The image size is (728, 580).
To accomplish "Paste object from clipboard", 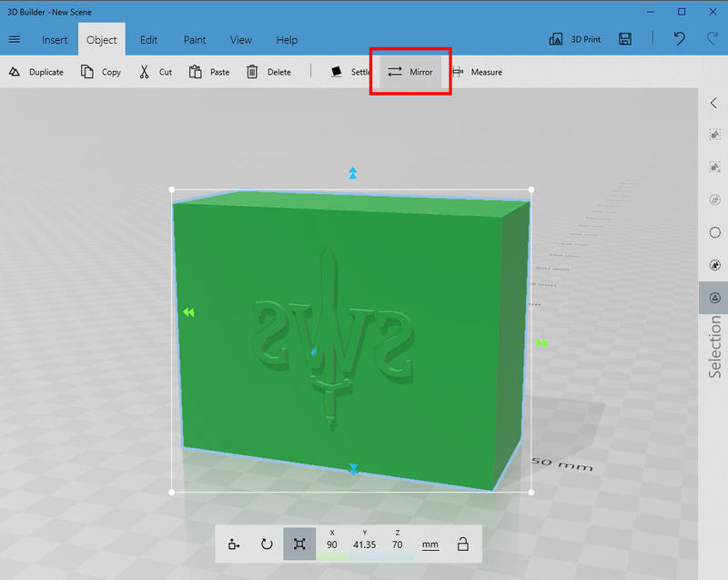I will 209,72.
